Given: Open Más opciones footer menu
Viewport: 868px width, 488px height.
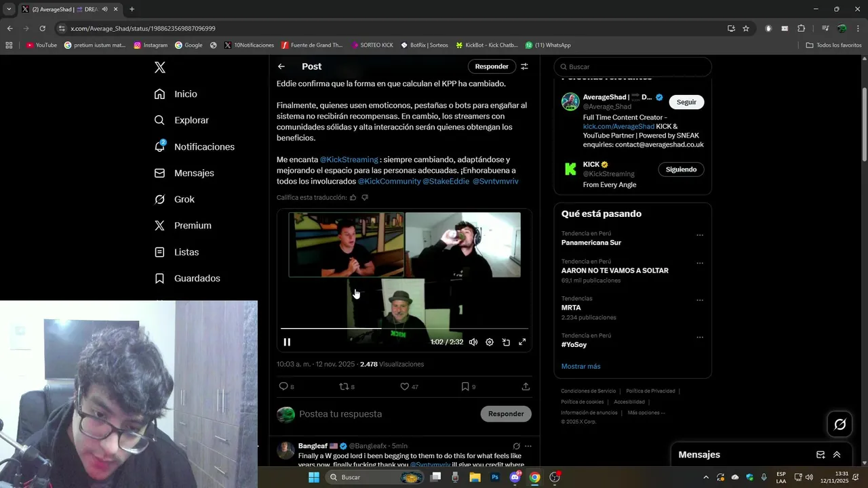Looking at the screenshot, I should [x=646, y=413].
